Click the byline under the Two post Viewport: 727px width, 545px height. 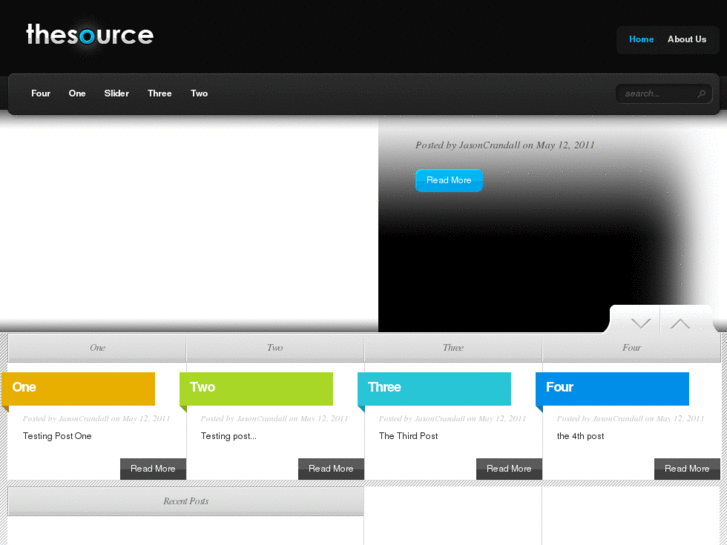(274, 418)
